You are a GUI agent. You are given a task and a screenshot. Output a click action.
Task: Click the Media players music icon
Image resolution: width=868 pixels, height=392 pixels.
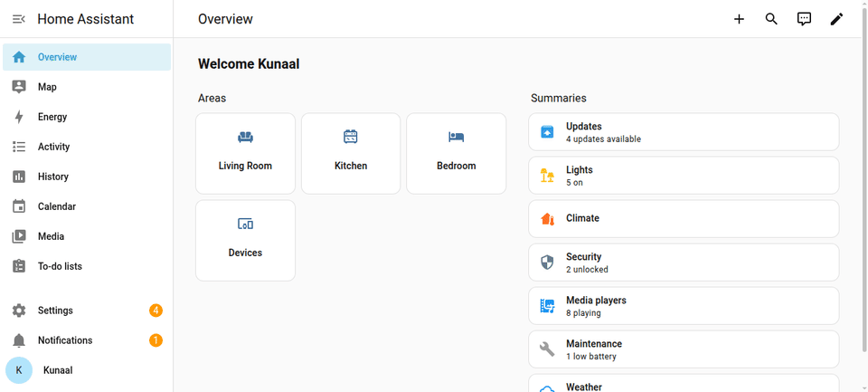tap(547, 306)
